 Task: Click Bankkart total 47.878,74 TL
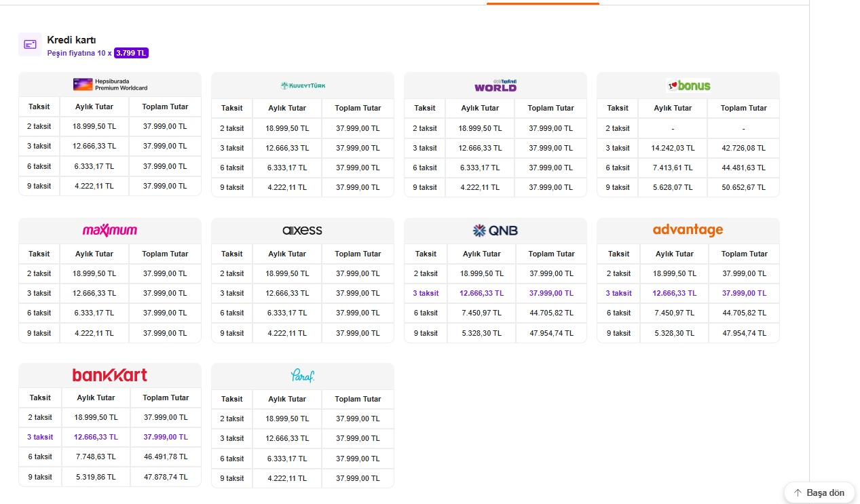pyautogui.click(x=166, y=477)
